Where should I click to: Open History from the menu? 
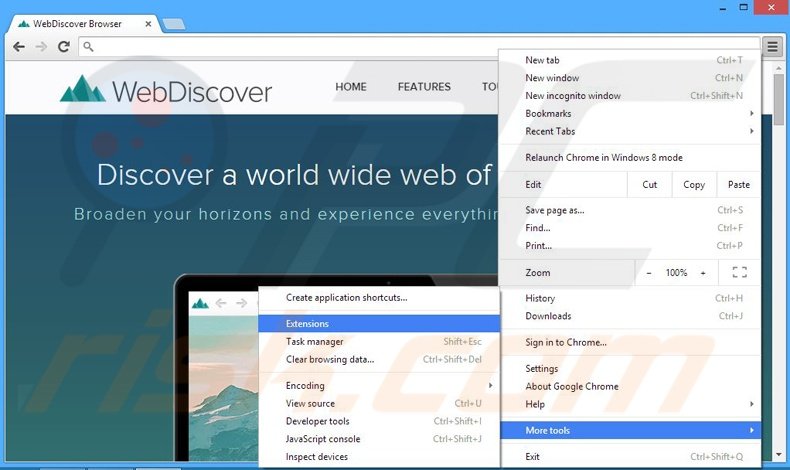(630, 298)
